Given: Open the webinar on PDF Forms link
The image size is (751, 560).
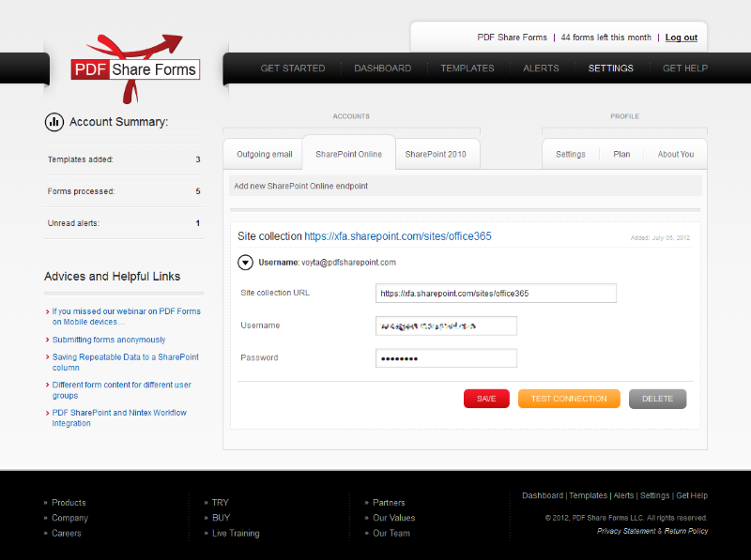Looking at the screenshot, I should click(127, 316).
